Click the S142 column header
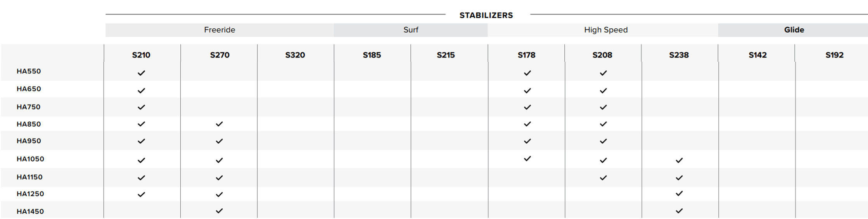 point(757,55)
